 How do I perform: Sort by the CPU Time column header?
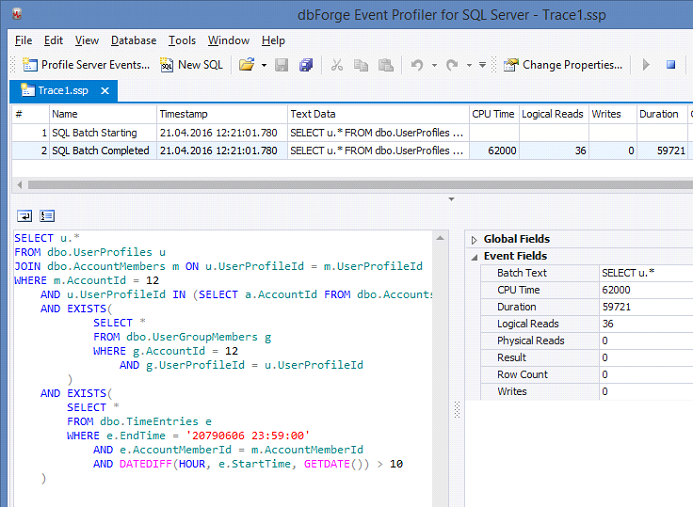(494, 114)
